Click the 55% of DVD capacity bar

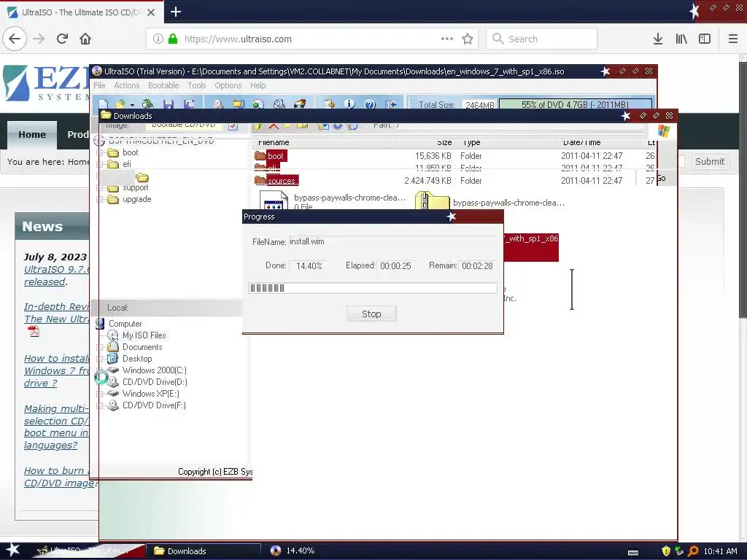576,104
